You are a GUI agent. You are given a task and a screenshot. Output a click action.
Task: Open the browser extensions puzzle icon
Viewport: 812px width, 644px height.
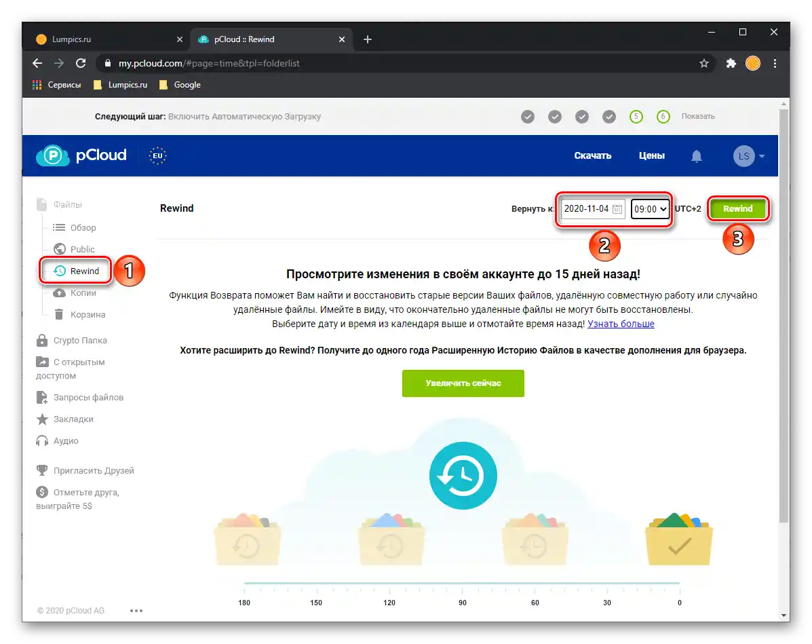coord(731,63)
